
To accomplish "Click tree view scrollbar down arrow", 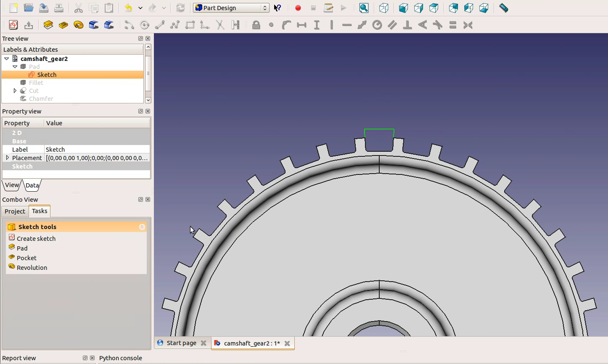I will [148, 100].
